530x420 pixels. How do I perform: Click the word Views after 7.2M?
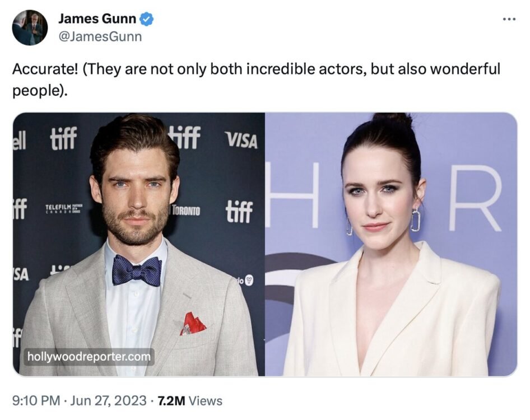tap(206, 401)
